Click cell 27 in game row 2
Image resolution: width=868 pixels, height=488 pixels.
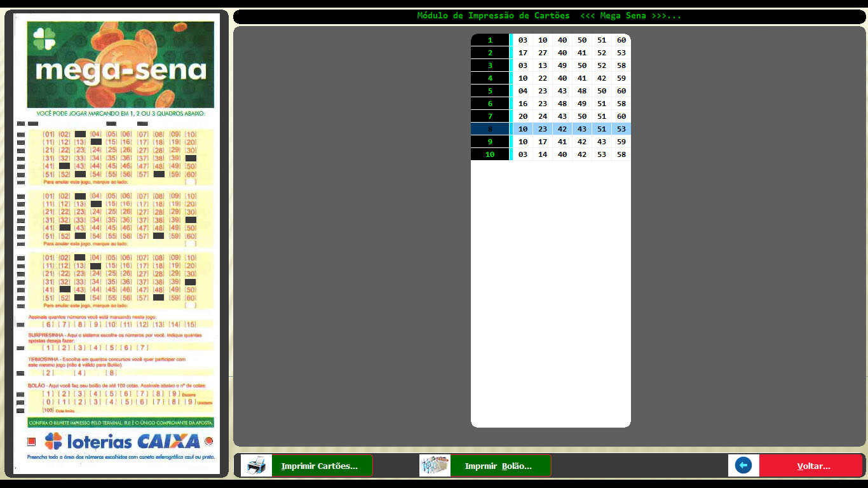click(543, 53)
